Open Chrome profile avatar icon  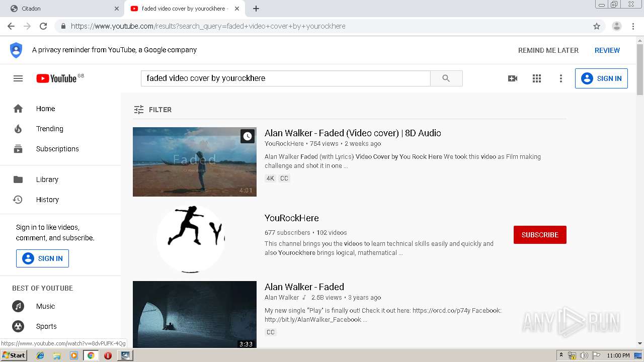point(617,26)
